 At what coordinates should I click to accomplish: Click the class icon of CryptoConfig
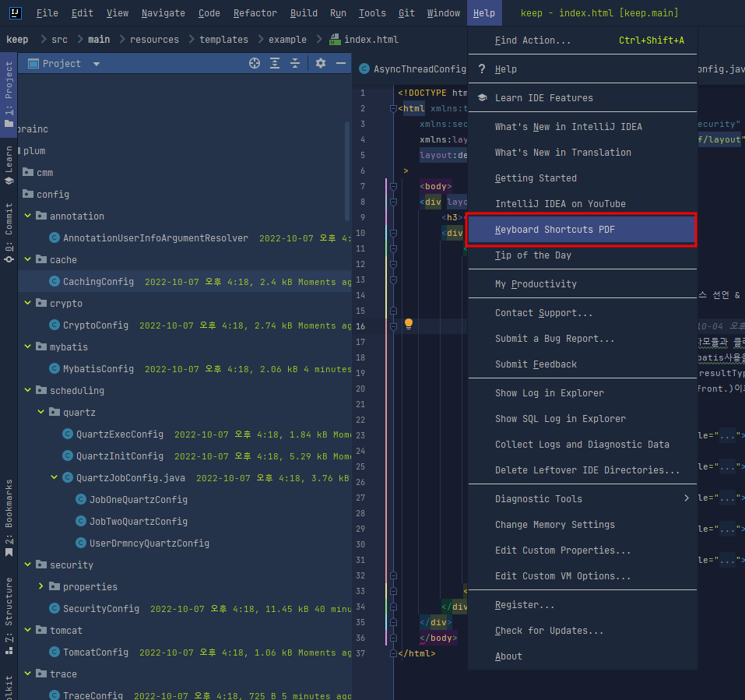[x=54, y=325]
